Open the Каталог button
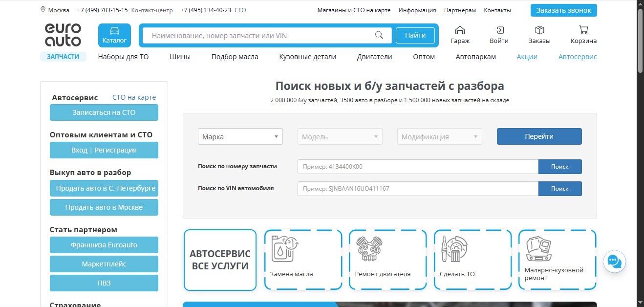 tap(114, 35)
